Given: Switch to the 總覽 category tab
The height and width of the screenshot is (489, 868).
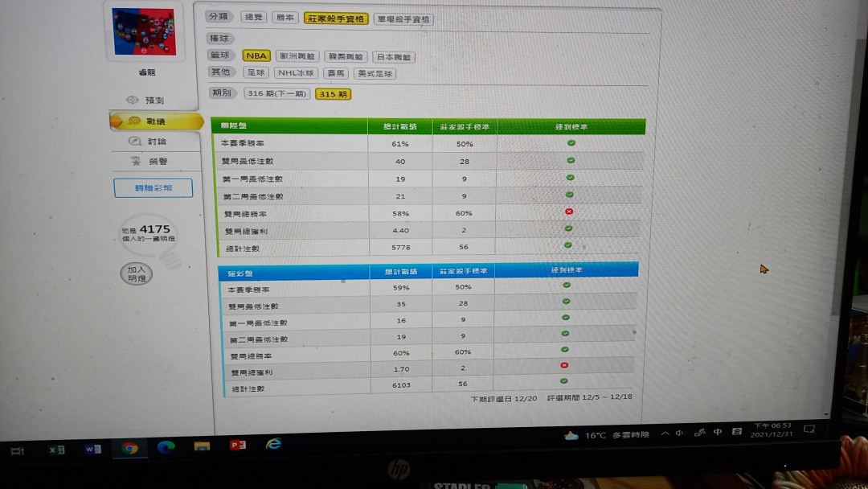Looking at the screenshot, I should pos(253,17).
